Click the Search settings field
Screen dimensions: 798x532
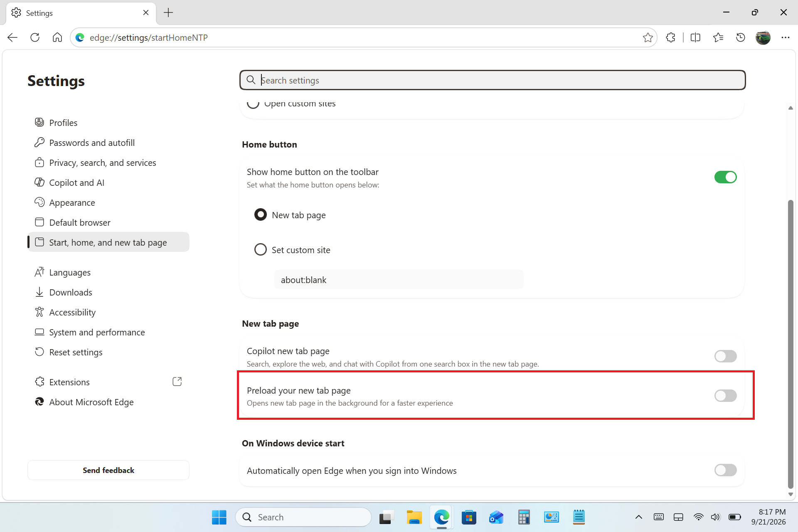click(x=493, y=80)
